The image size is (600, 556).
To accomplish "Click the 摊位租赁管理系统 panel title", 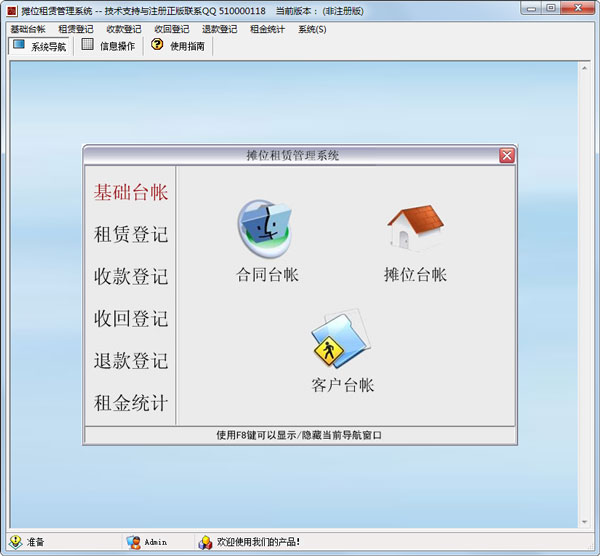I will 293,155.
